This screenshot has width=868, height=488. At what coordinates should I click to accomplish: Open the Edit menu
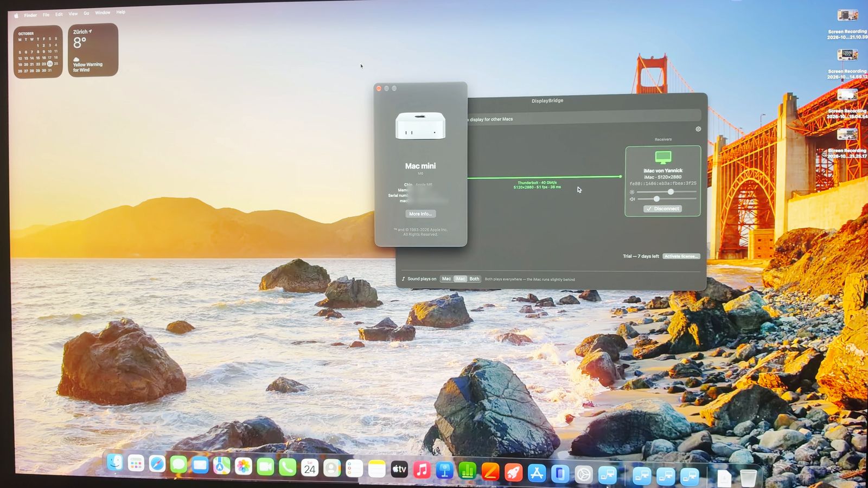(x=59, y=14)
